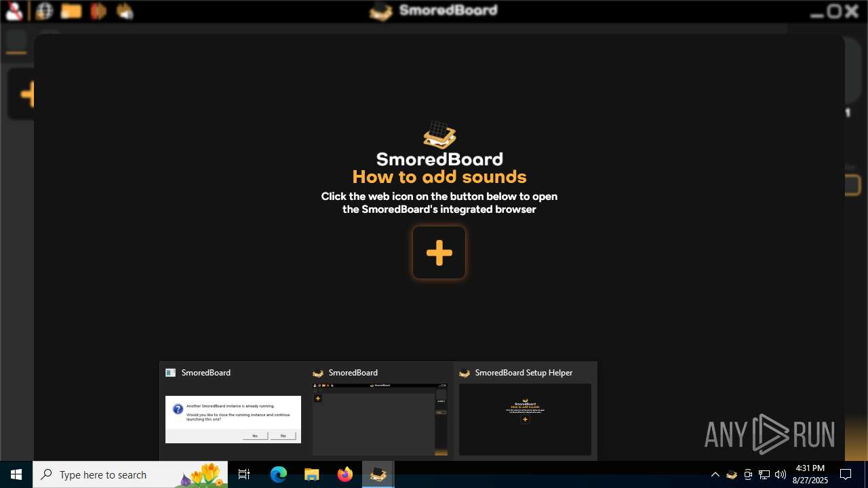
Task: Switch to the SmoredBoard main window preview
Action: 380,411
